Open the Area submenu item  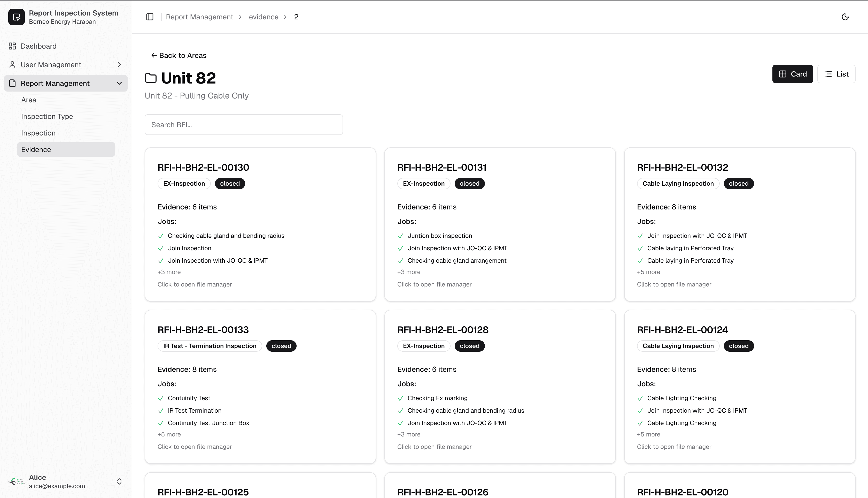pyautogui.click(x=66, y=100)
